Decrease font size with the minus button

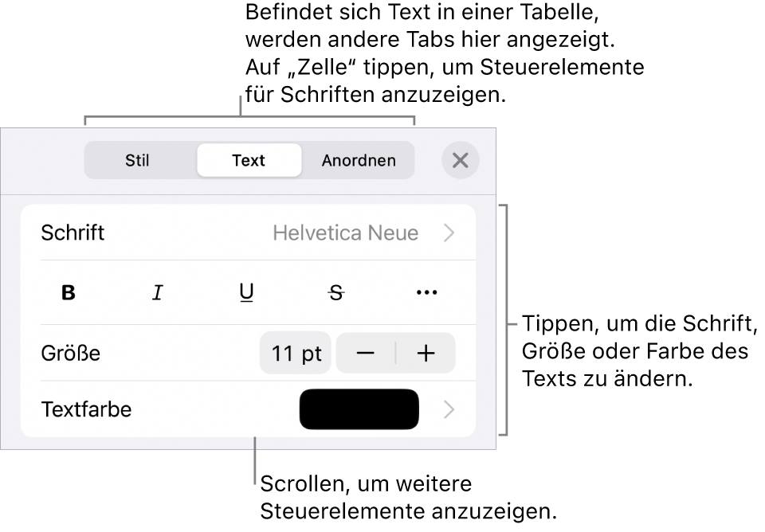click(x=366, y=353)
